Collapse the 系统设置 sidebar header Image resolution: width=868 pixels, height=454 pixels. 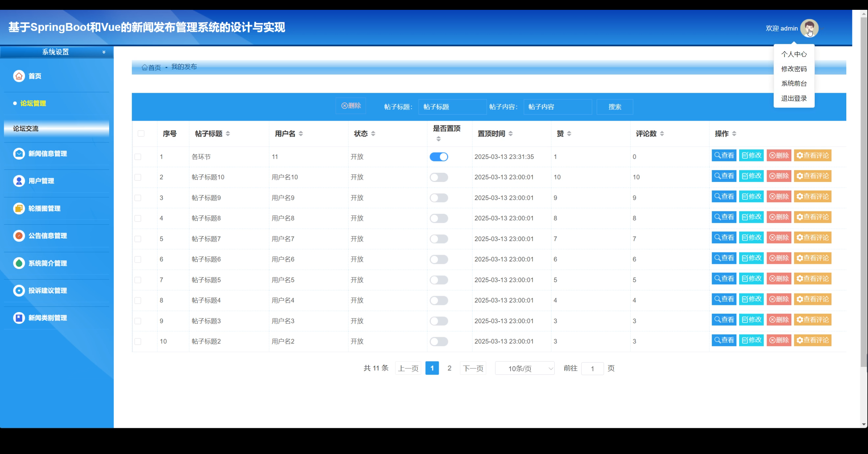coord(104,52)
